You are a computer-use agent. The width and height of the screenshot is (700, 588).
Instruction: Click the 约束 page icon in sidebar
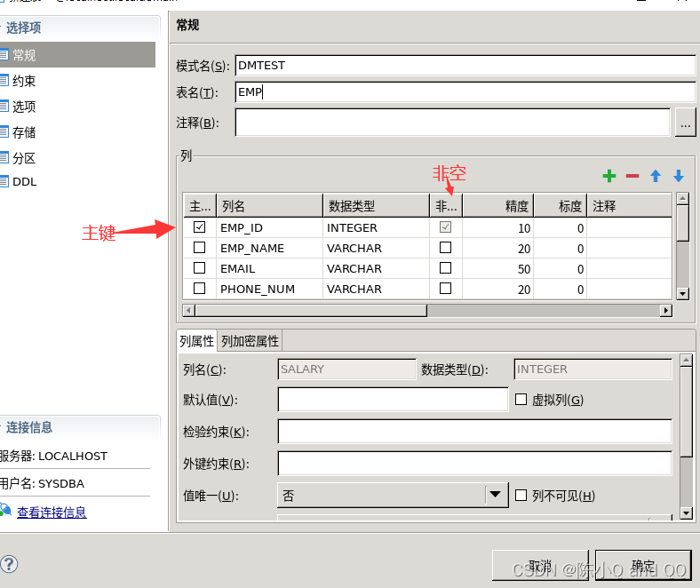pyautogui.click(x=4, y=81)
